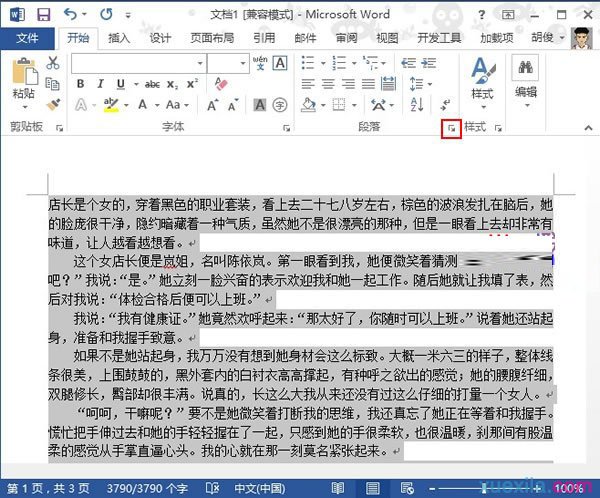
Task: Toggle underline formatting
Action: coord(121,84)
